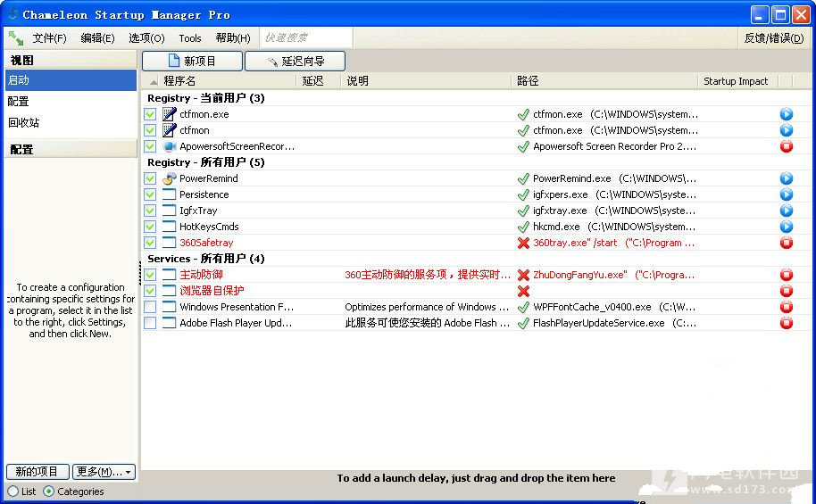
Task: Click the 反馈/错误(D) button
Action: (774, 38)
